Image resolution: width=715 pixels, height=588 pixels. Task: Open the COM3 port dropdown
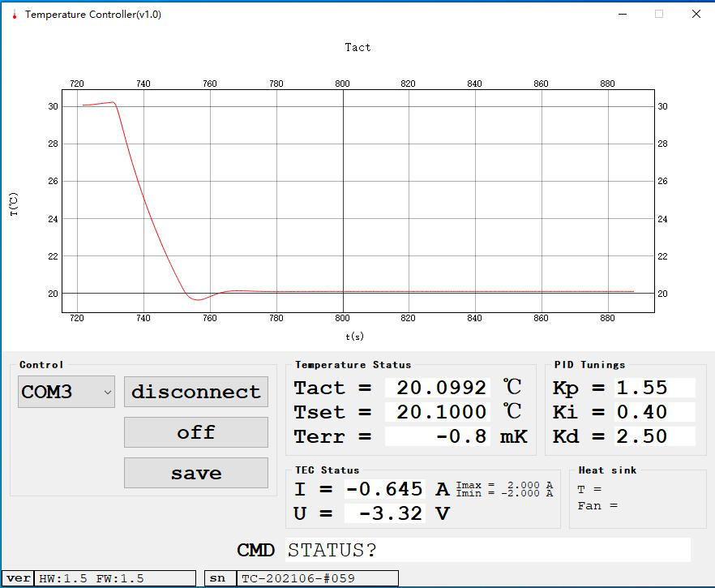click(x=66, y=392)
